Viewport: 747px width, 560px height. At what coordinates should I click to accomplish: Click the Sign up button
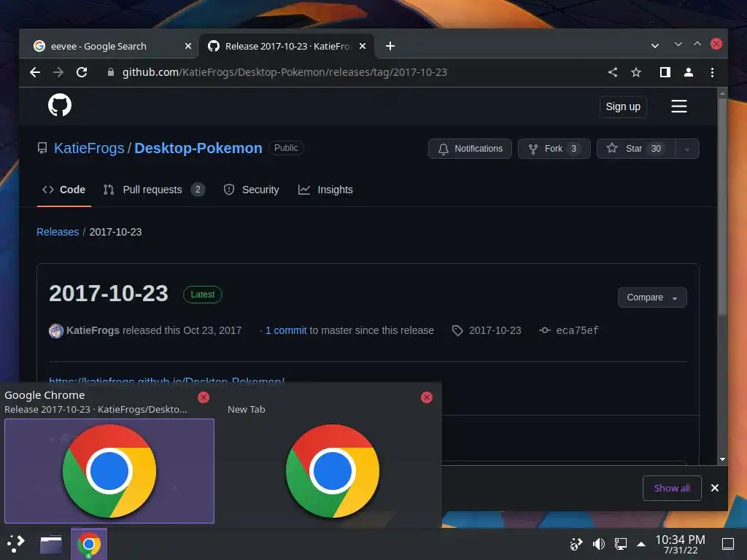click(x=623, y=106)
